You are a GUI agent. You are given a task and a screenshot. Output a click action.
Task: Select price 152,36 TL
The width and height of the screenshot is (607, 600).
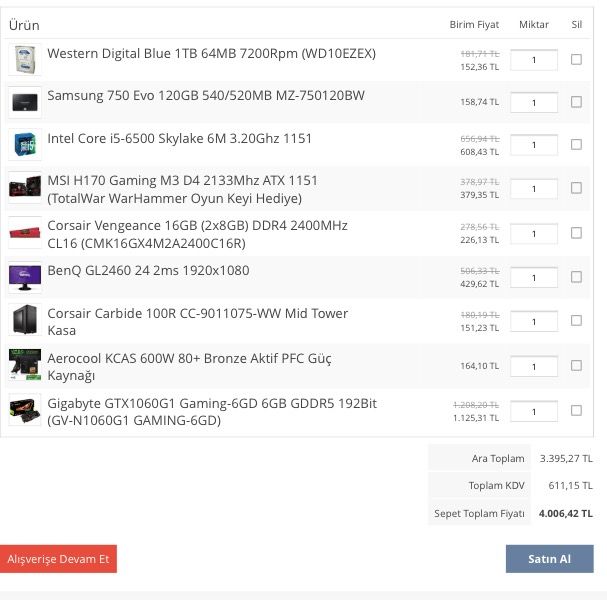tap(480, 67)
